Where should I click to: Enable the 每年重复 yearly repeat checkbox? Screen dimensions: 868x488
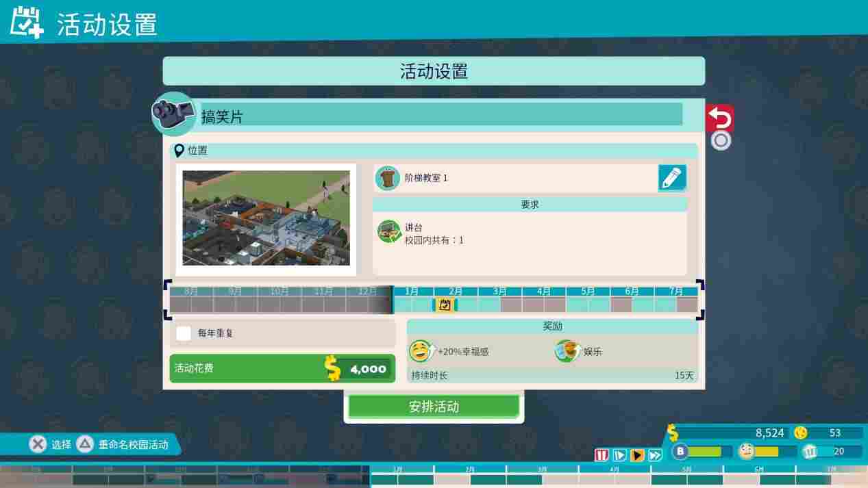tap(183, 333)
